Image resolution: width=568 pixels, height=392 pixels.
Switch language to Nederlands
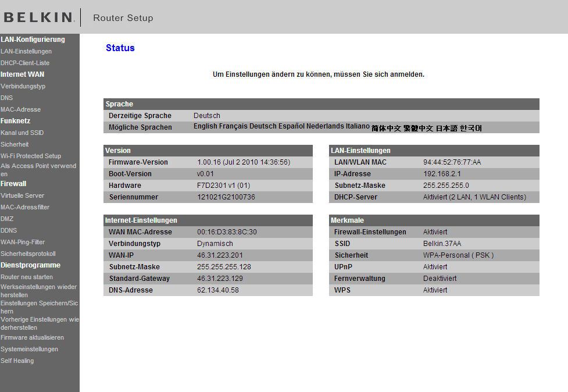(x=326, y=126)
